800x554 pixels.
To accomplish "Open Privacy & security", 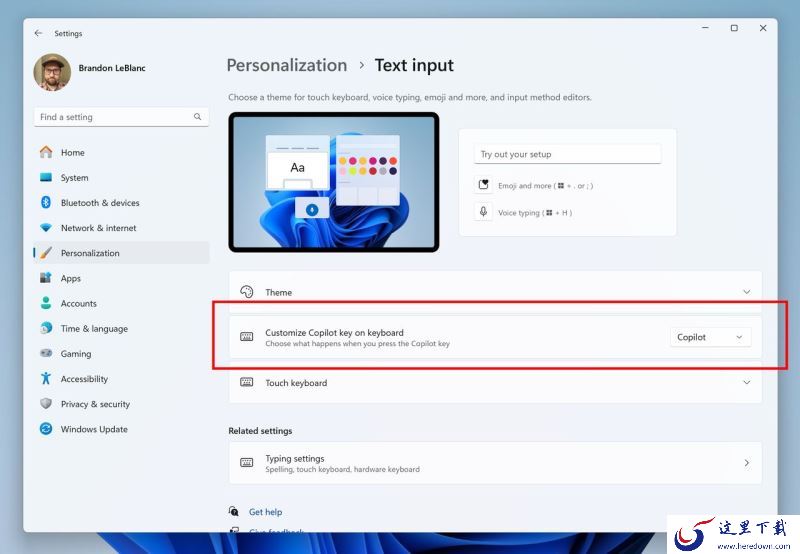I will click(x=121, y=404).
